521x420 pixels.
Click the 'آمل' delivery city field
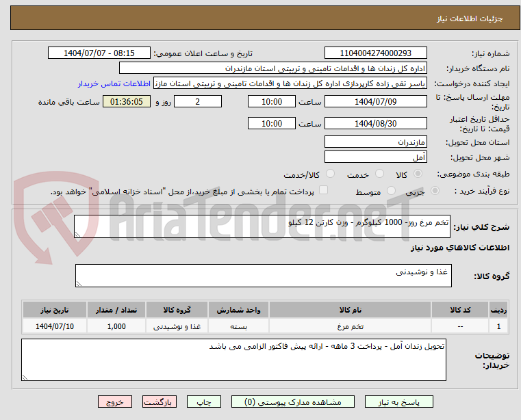375,157
